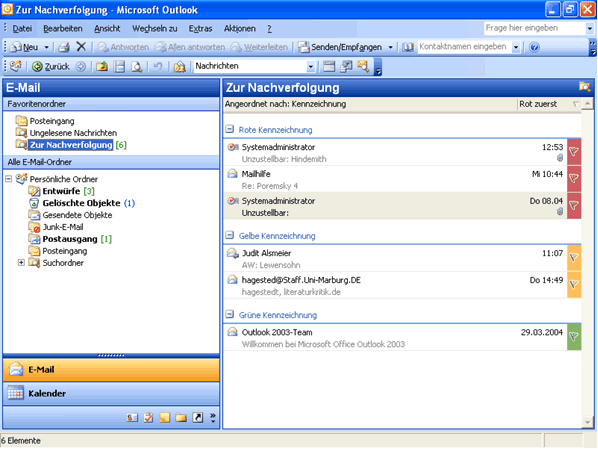The image size is (598, 449).
Task: Toggle yellow flag on Judit Alsmeier message
Action: 574,258
